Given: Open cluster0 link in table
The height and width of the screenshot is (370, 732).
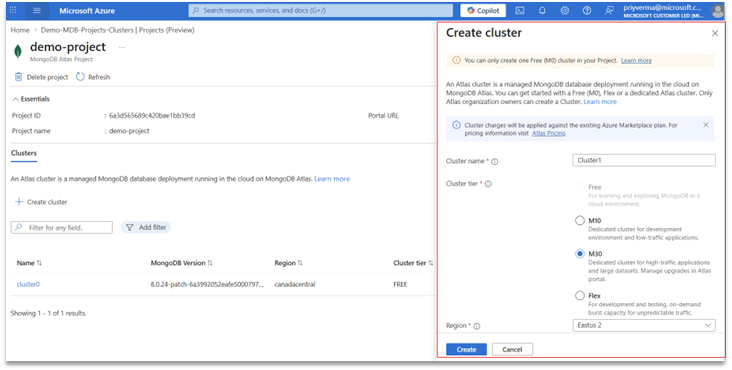Looking at the screenshot, I should click(28, 284).
